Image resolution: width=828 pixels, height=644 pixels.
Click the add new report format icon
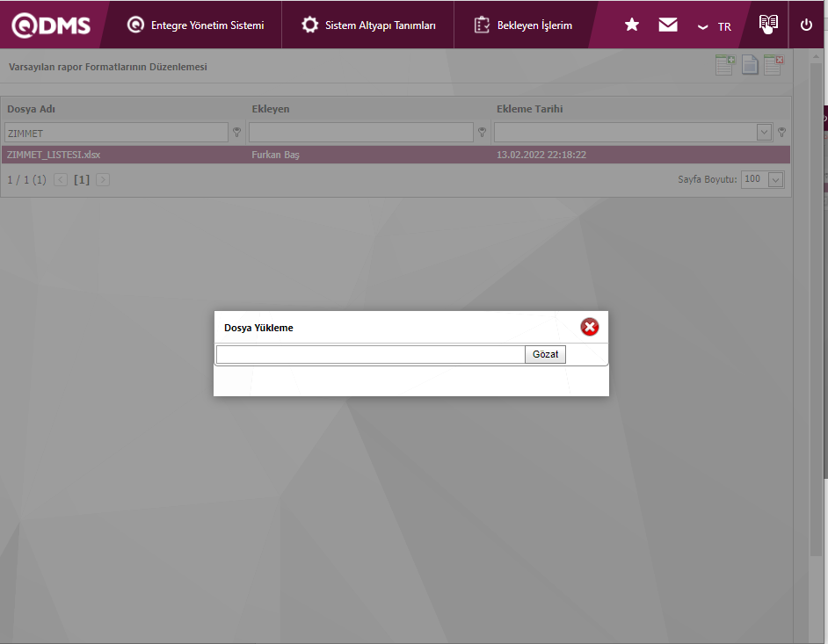click(x=725, y=65)
